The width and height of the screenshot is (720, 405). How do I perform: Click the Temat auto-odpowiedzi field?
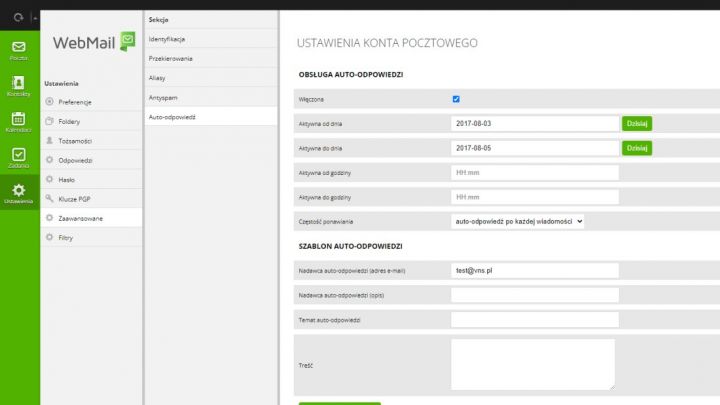coord(534,320)
